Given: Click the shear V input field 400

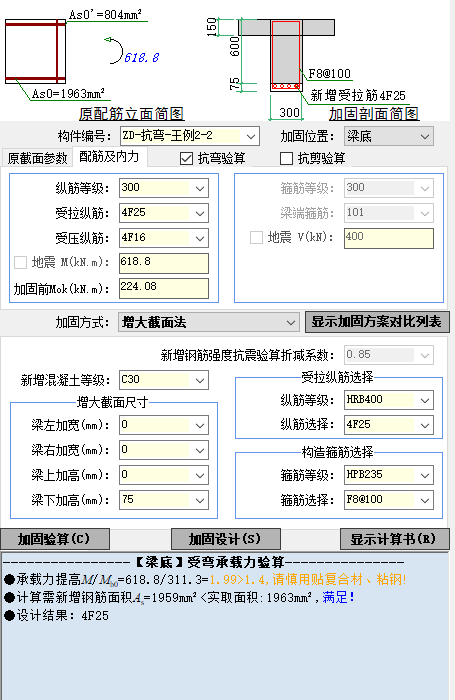Looking at the screenshot, I should [389, 238].
